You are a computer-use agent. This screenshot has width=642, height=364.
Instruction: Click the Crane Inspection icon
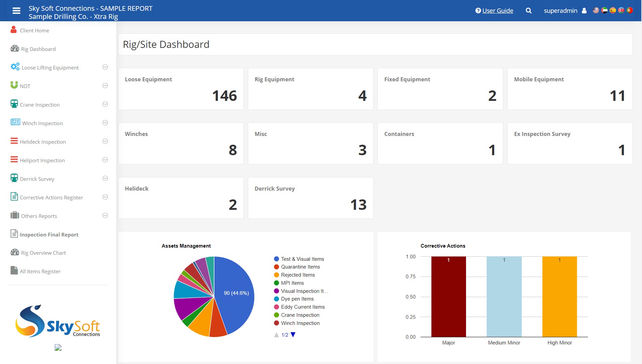click(x=14, y=104)
